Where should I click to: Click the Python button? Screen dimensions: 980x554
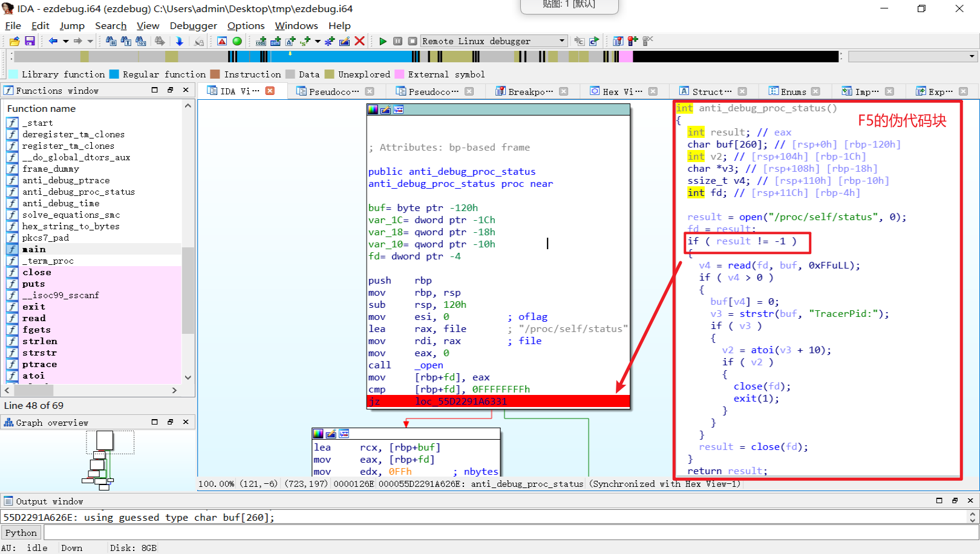pyautogui.click(x=21, y=532)
